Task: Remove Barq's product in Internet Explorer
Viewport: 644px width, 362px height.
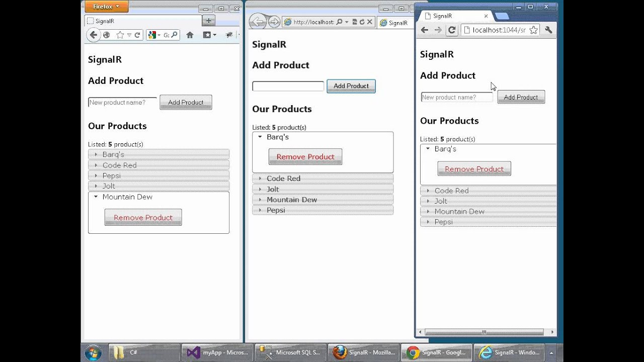Action: coord(305,156)
